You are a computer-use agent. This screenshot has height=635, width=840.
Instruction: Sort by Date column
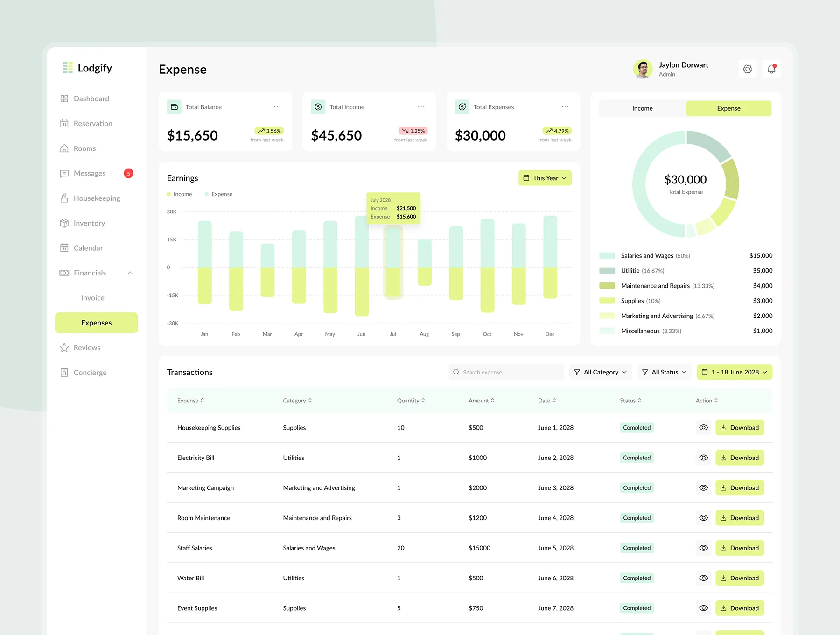point(547,401)
